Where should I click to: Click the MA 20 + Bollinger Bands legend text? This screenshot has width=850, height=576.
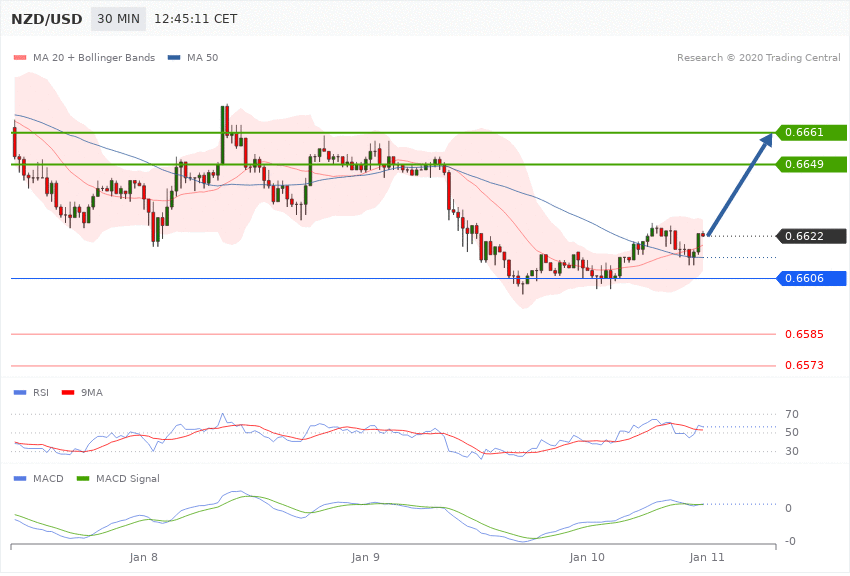coord(94,57)
